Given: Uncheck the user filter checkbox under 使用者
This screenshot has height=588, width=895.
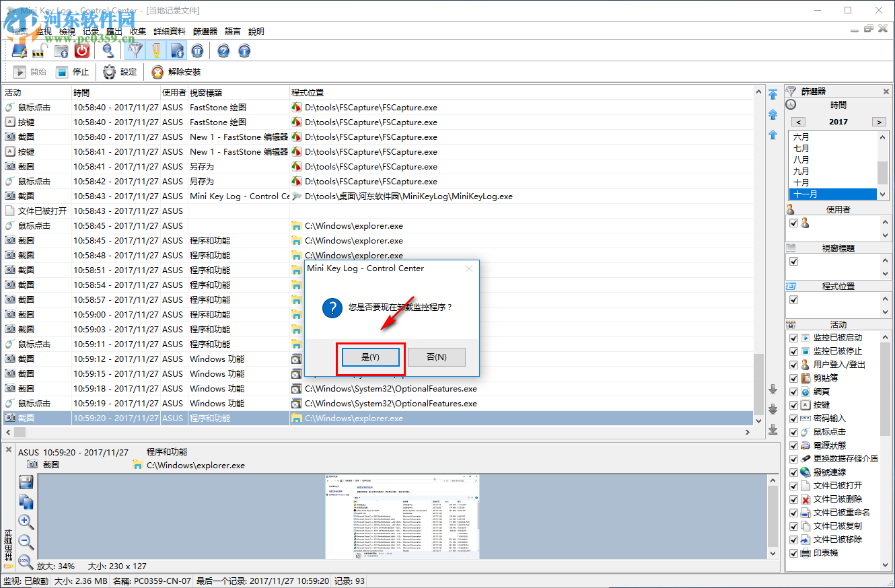Looking at the screenshot, I should [x=794, y=223].
